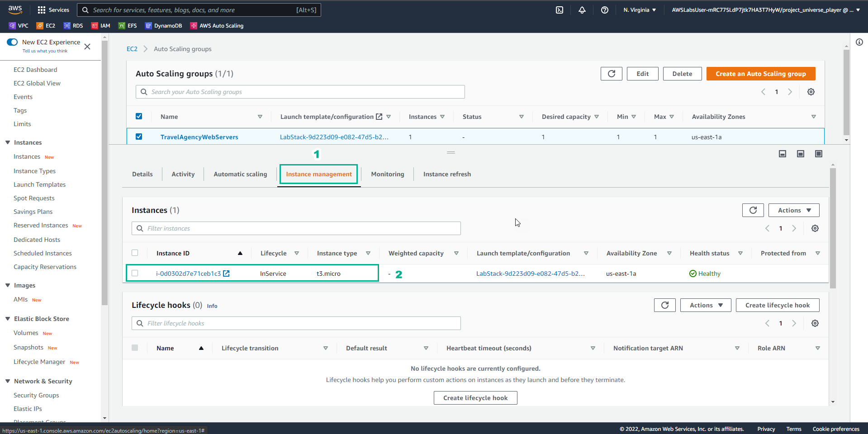Open Lifecycle hooks table preferences gear
This screenshot has width=868, height=434.
point(815,323)
